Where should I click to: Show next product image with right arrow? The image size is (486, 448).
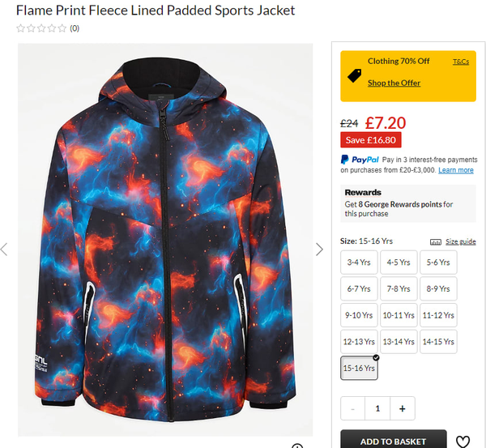tap(320, 250)
